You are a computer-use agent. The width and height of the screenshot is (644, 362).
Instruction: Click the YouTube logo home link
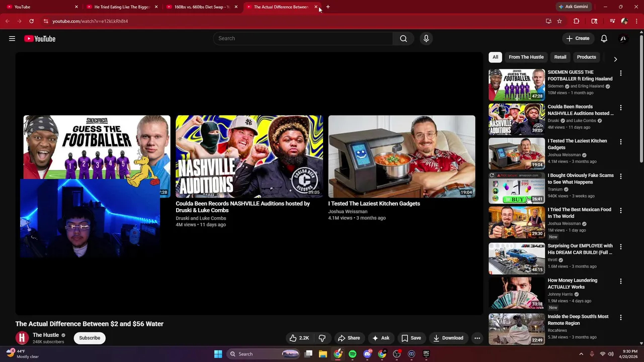[40, 39]
